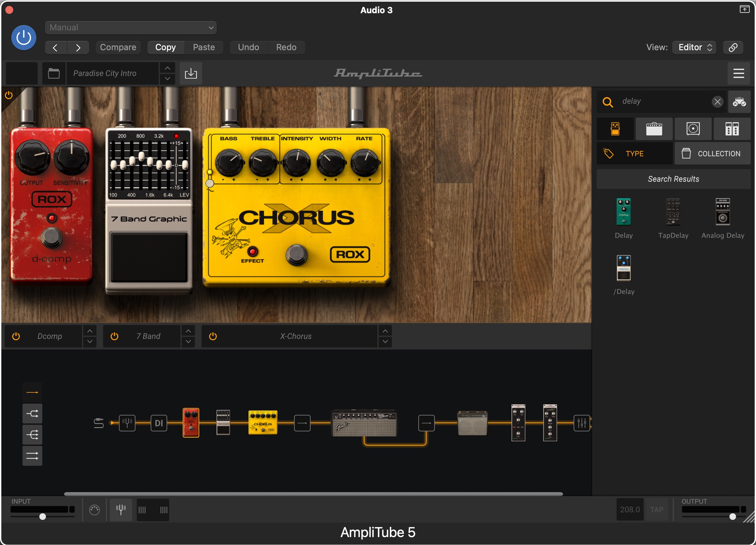The image size is (756, 545).
Task: Click the save preset download icon
Action: pyautogui.click(x=191, y=73)
